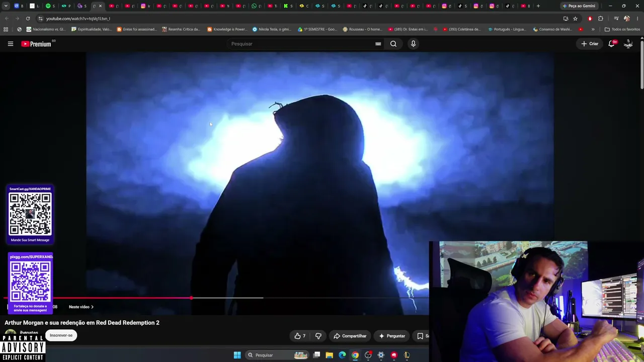Expand the Chrome tab search dropdown
This screenshot has width=644, height=362.
coord(6,6)
